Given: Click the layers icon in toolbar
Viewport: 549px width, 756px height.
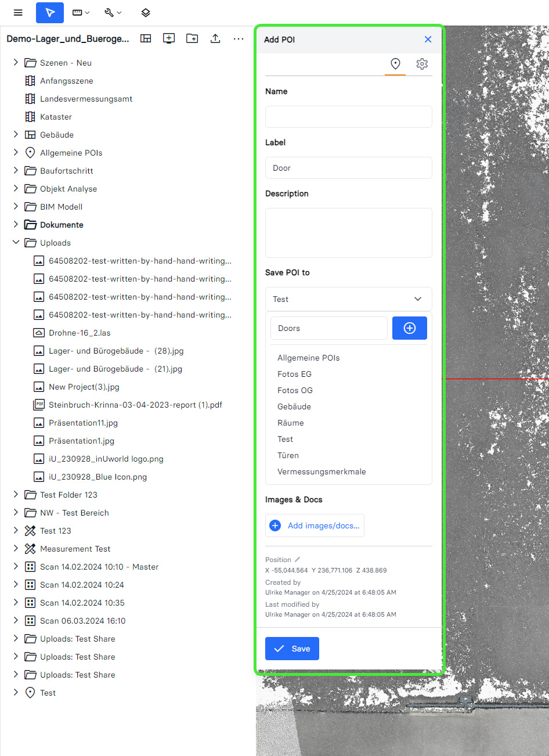Looking at the screenshot, I should tap(146, 13).
